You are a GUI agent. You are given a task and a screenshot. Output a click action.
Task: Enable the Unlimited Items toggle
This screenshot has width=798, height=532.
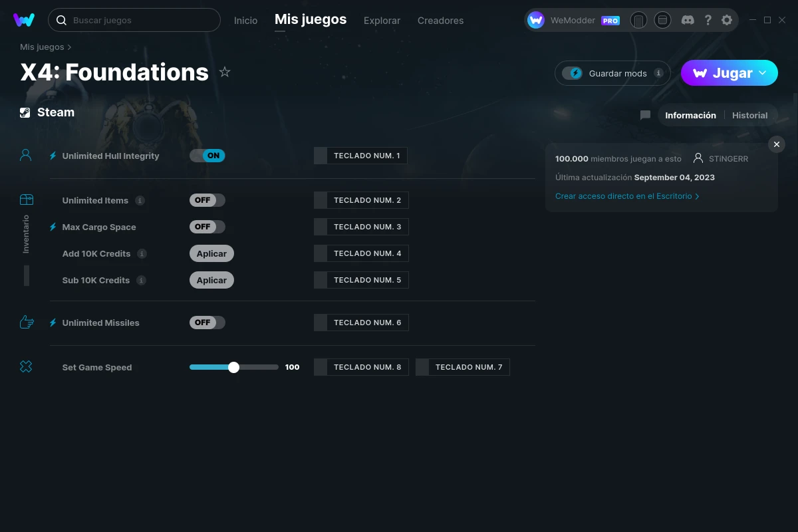pos(207,200)
